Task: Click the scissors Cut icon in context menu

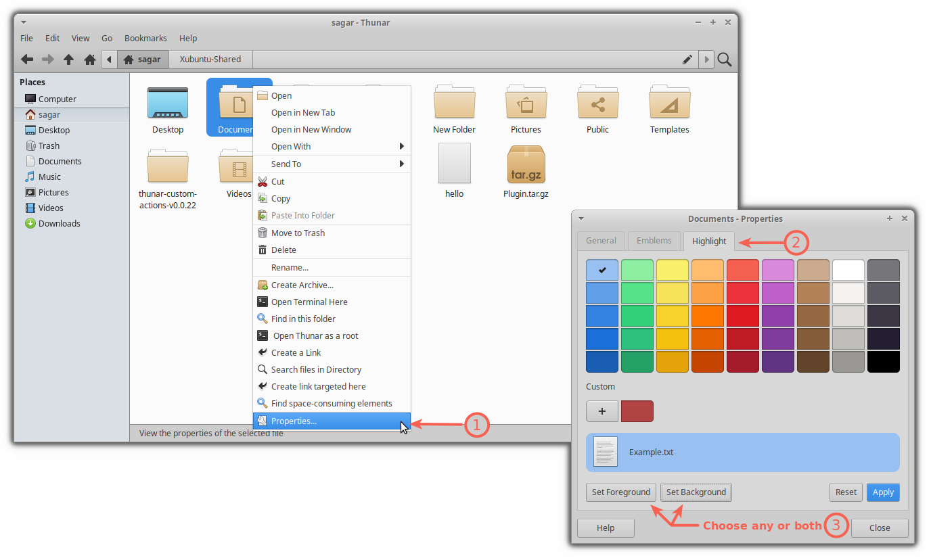Action: click(263, 181)
